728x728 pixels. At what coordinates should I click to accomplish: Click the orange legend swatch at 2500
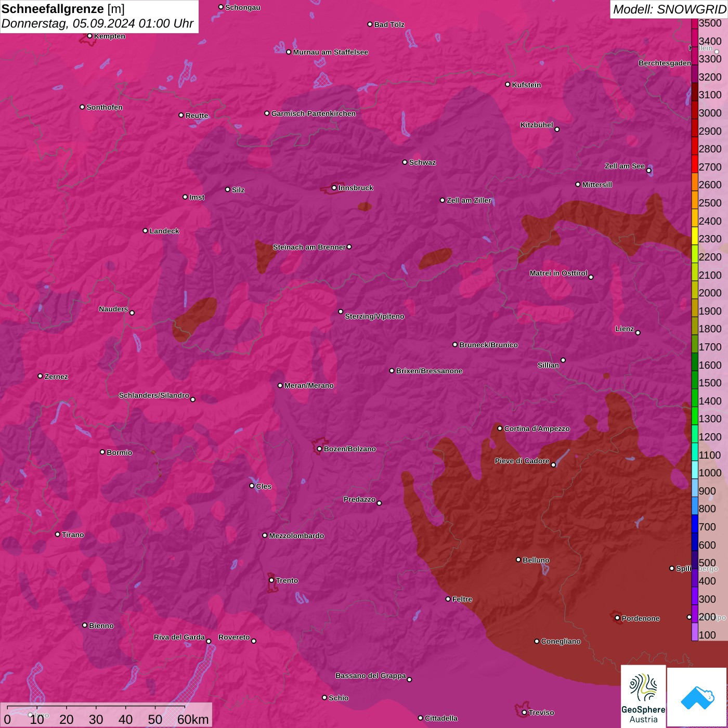coord(695,200)
